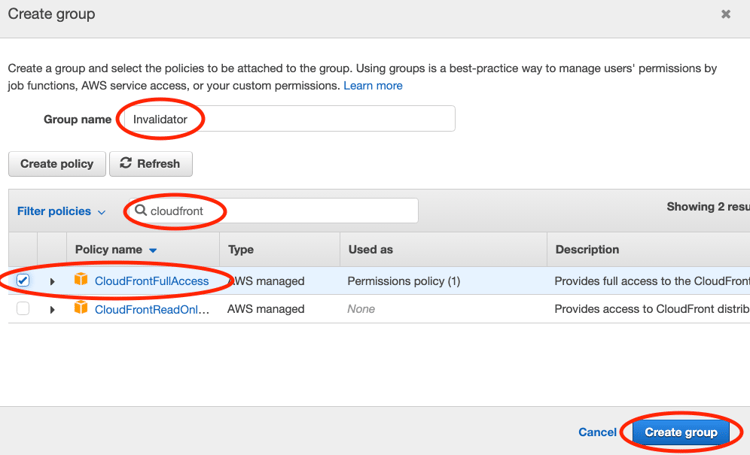Open the CloudFrontFullAccess policy link

point(152,281)
